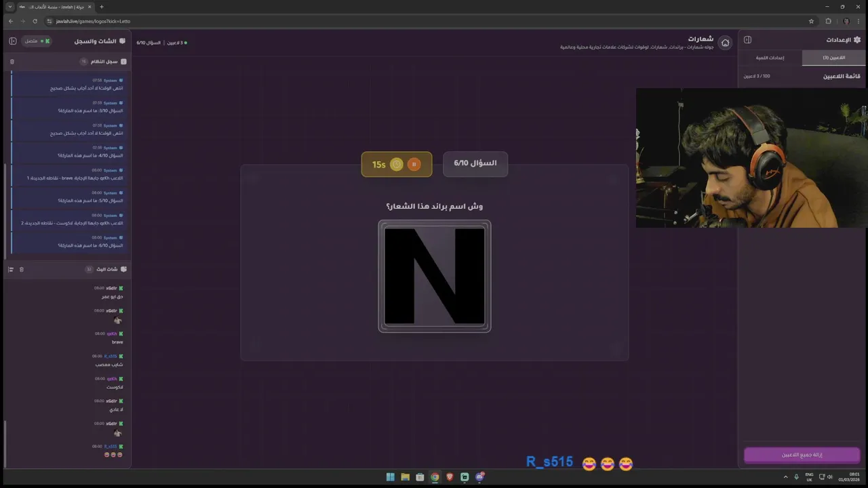Select the jawlah browser tab
Image resolution: width=868 pixels, height=488 pixels.
(56, 7)
